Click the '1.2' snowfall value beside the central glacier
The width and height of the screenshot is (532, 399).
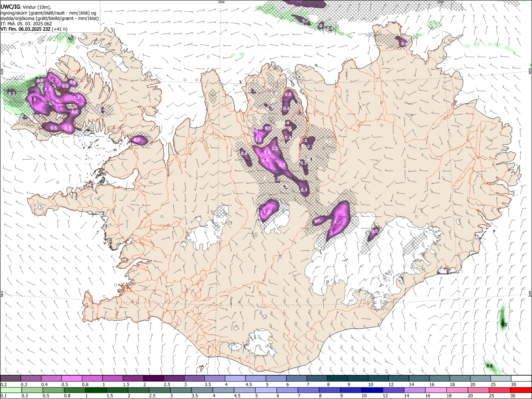(x=266, y=212)
